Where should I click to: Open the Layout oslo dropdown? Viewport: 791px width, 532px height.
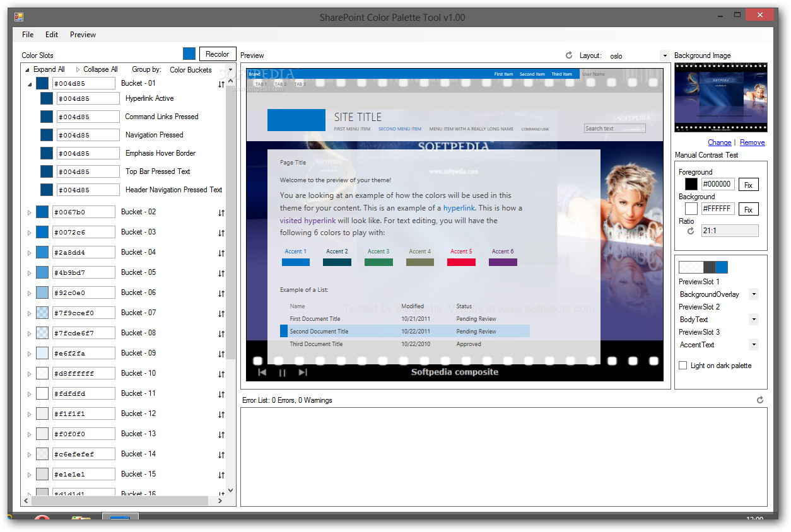click(664, 55)
